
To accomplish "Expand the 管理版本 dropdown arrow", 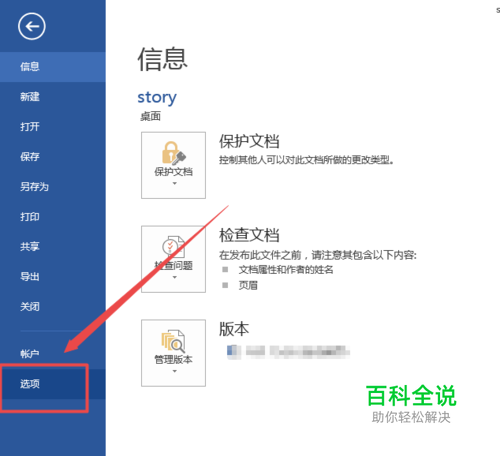I will [x=174, y=371].
